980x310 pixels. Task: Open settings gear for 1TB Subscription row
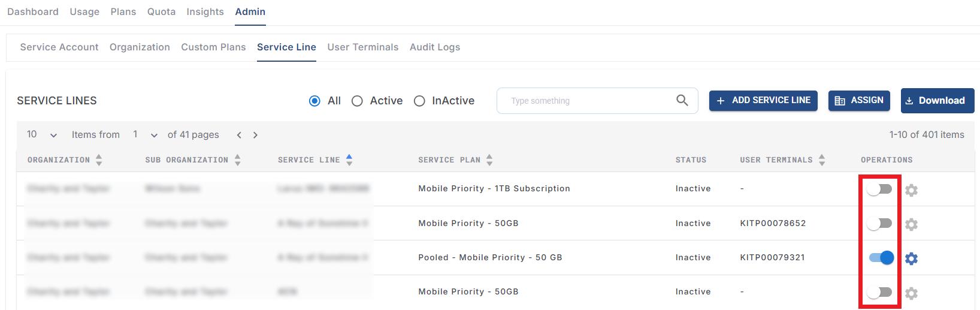(x=911, y=190)
